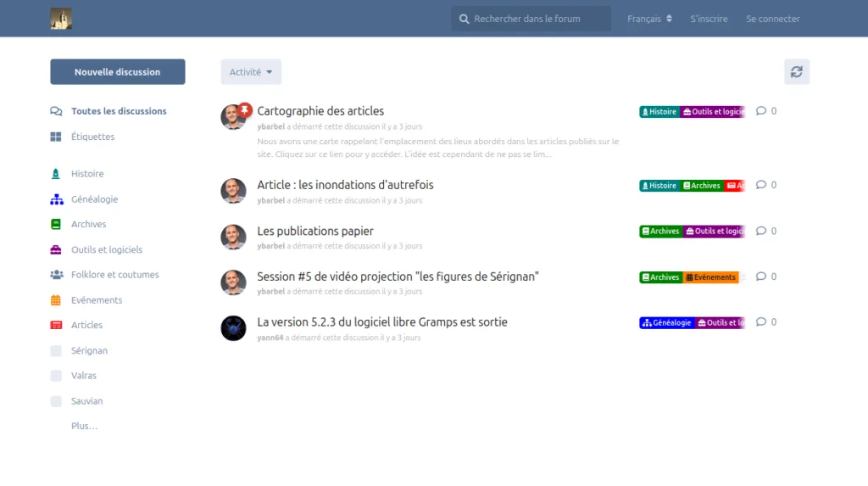Open Outils et logiciels sidebar tag
The height and width of the screenshot is (486, 868).
click(x=106, y=250)
